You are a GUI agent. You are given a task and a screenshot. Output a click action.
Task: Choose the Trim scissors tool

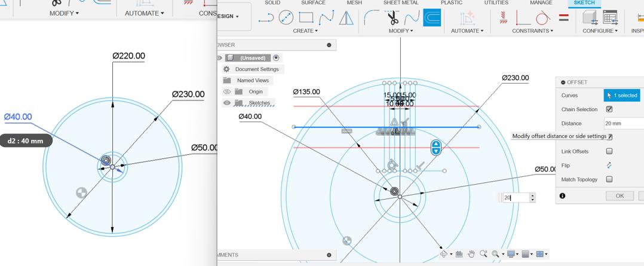392,18
